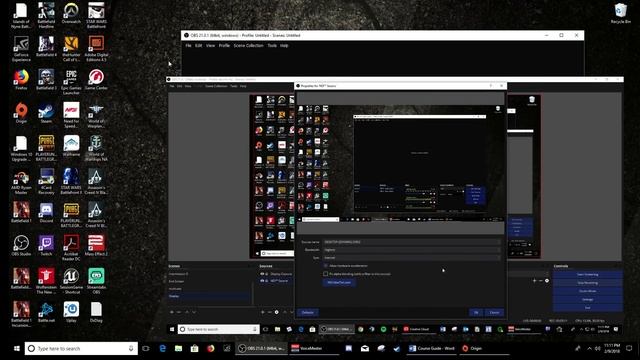
Task: Open the Steam desktop shortcut
Action: pyautogui.click(x=46, y=113)
